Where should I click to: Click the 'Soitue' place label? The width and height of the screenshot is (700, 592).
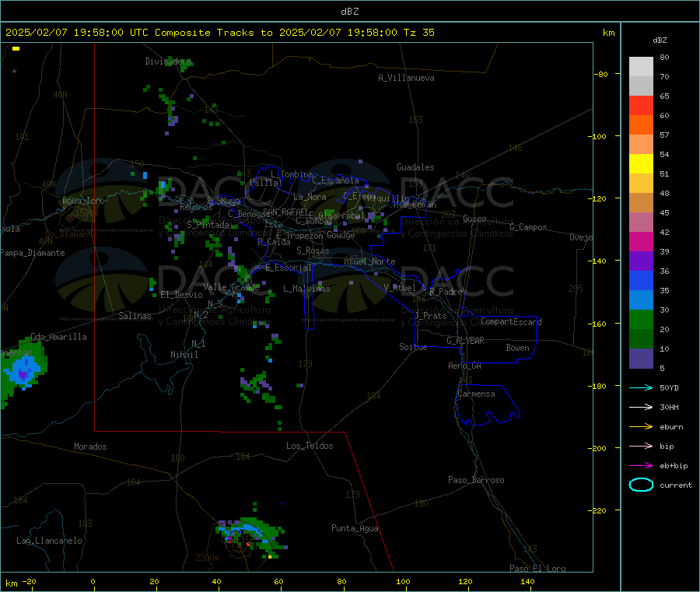(x=413, y=347)
